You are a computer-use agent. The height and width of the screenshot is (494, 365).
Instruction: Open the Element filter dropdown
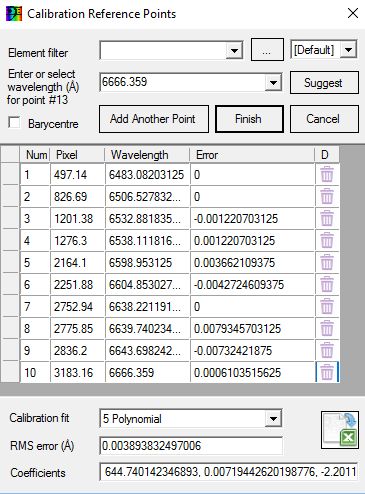coord(234,51)
